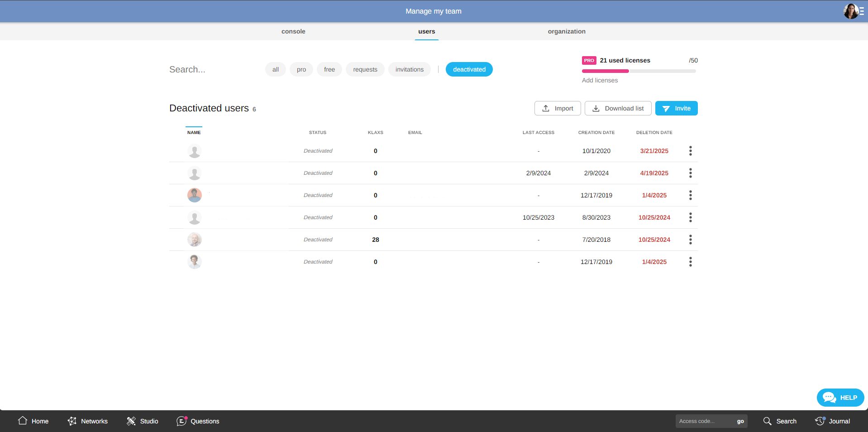
Task: Switch to the console tab
Action: [x=293, y=31]
